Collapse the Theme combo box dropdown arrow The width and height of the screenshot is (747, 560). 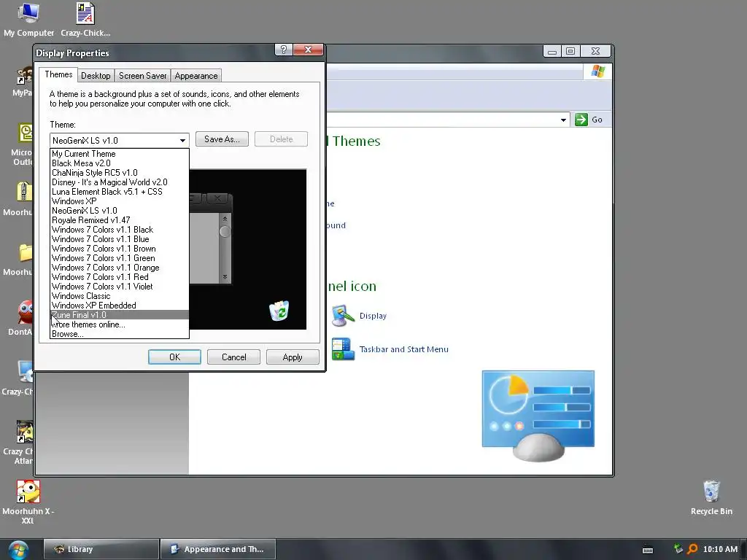(x=182, y=141)
